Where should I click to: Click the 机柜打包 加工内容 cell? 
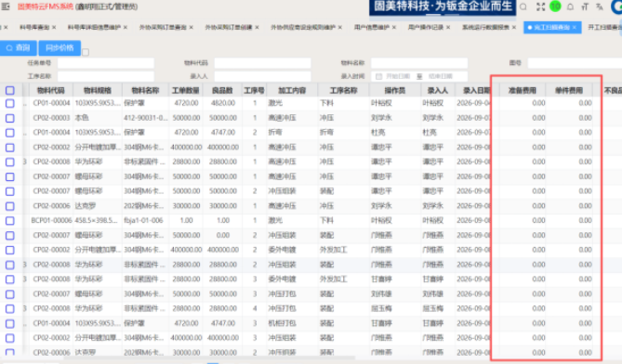coord(282,323)
